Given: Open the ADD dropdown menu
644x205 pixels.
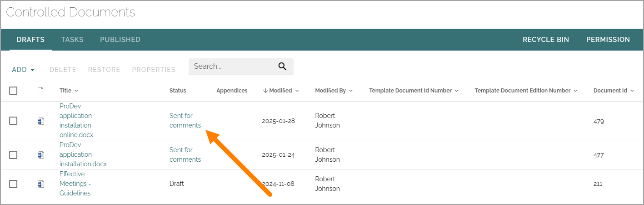Looking at the screenshot, I should pyautogui.click(x=24, y=70).
